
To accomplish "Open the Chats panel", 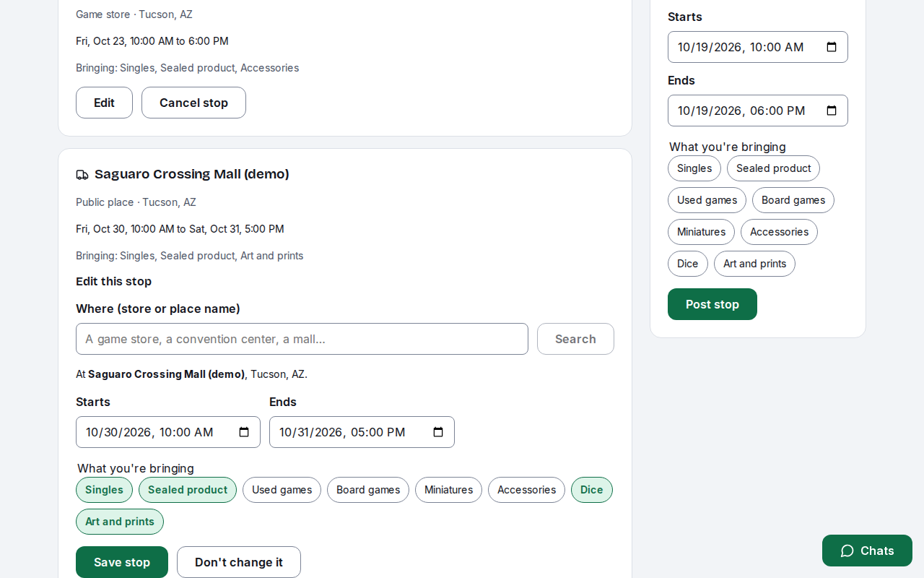I will coord(867,551).
